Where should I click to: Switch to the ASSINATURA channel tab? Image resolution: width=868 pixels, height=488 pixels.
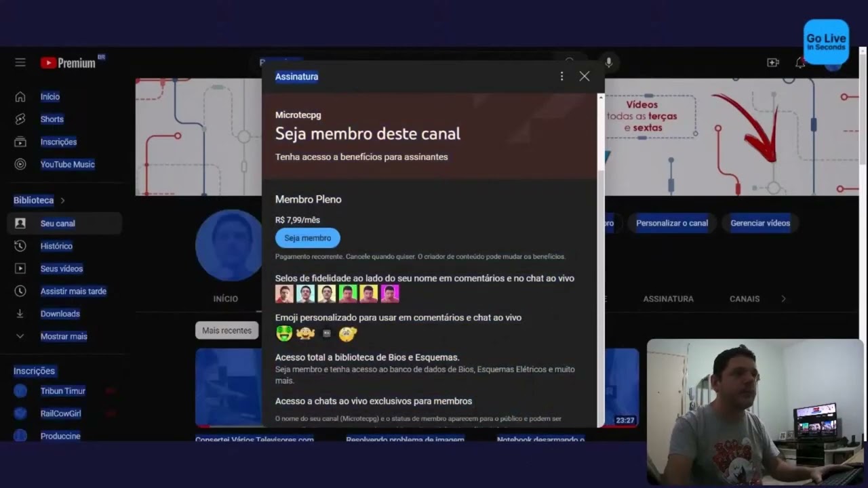pyautogui.click(x=668, y=299)
